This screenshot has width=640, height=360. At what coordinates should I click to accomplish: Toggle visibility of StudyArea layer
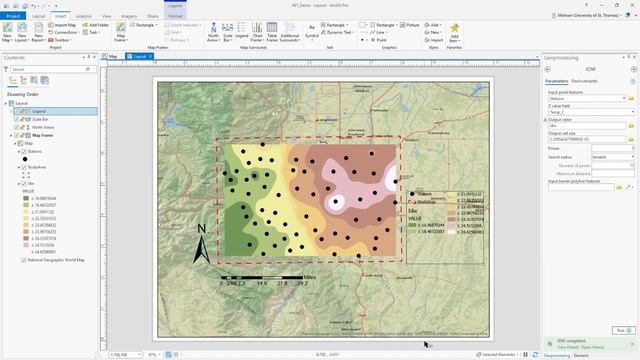point(24,167)
